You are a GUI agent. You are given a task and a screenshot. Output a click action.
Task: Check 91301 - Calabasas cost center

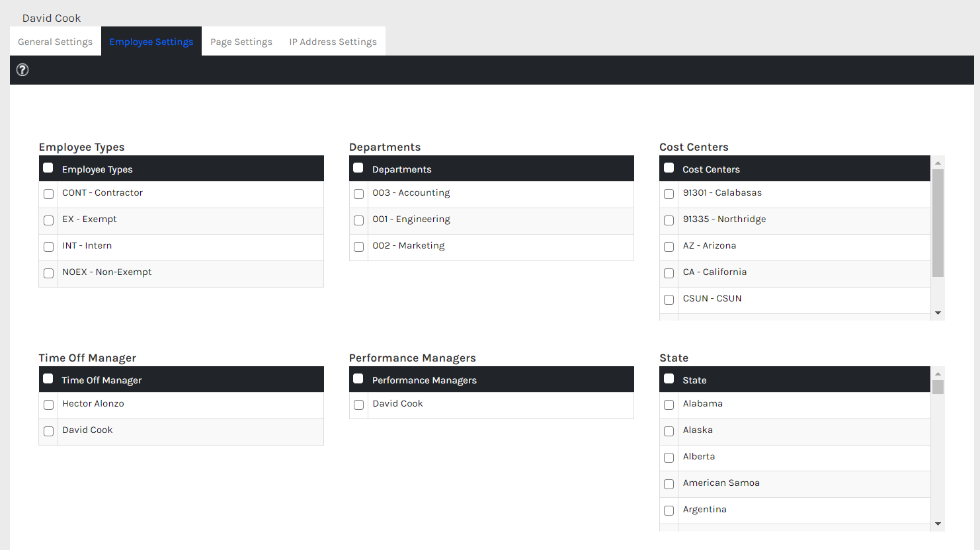pyautogui.click(x=669, y=194)
